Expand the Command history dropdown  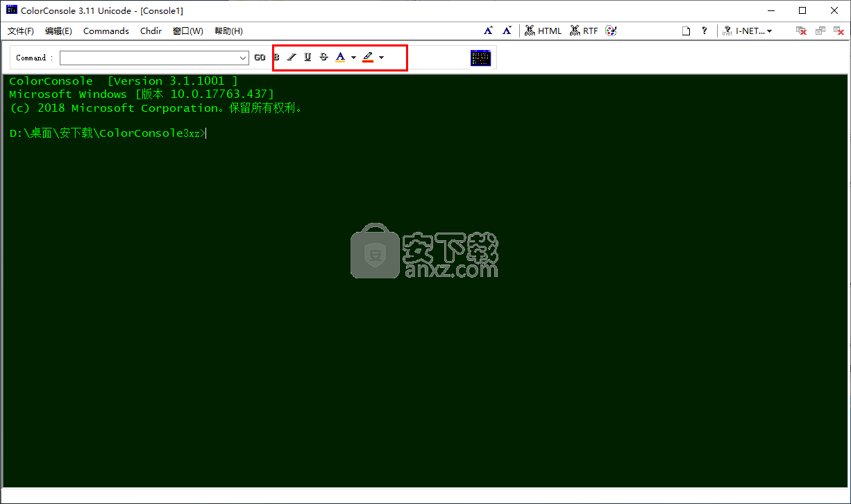tap(243, 58)
